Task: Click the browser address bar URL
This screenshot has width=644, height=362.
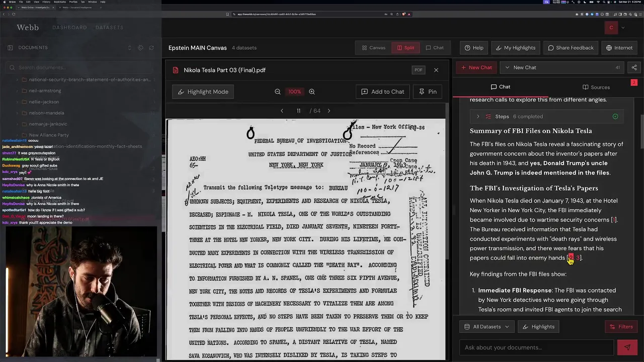Action: [277, 14]
